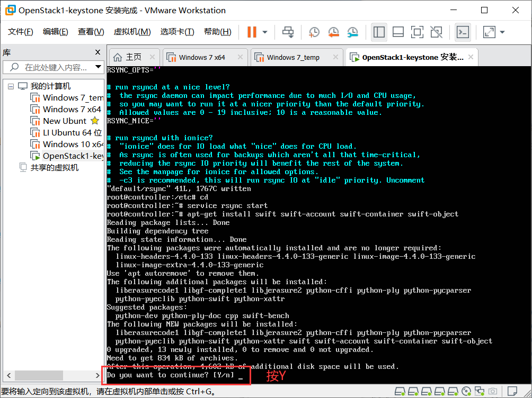
Task: Pause the running virtual machine
Action: [252, 32]
